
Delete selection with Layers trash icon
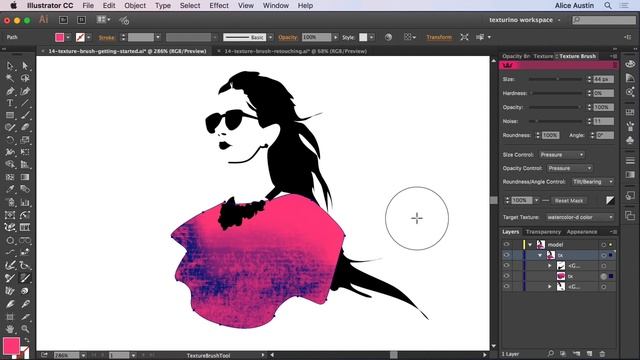(602, 353)
